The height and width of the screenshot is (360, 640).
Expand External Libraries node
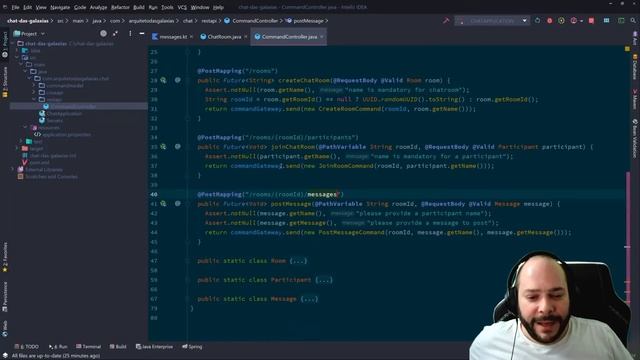click(13, 169)
